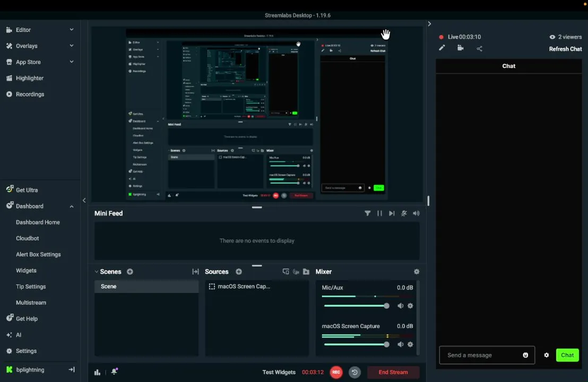
Task: Toggle Studio Mode icon in Sources
Action: click(286, 272)
